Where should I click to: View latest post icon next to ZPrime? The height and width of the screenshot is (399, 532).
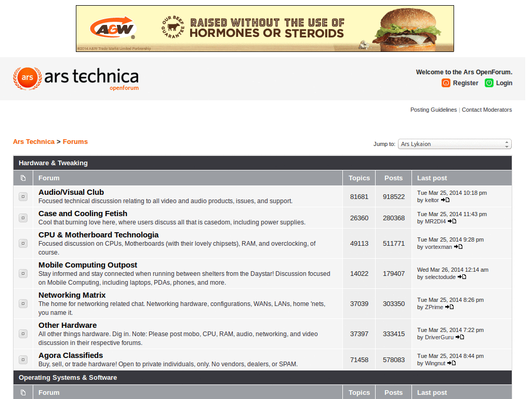point(449,307)
